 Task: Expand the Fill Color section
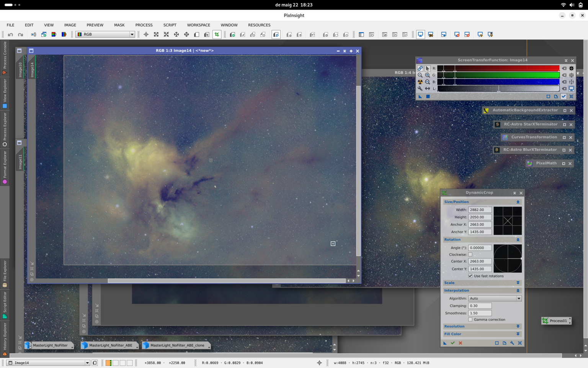[518, 334]
